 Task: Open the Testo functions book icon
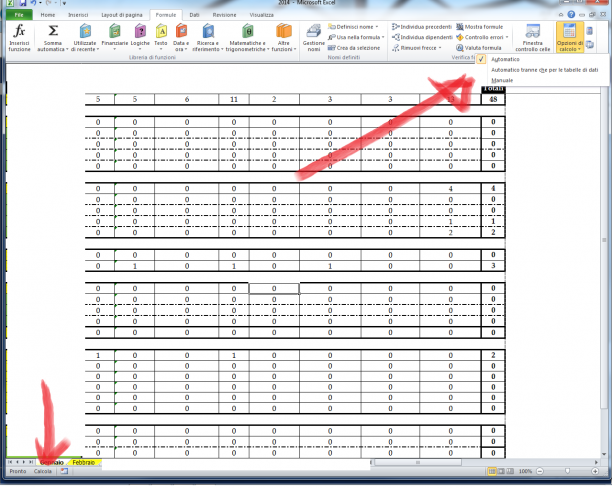click(x=161, y=30)
